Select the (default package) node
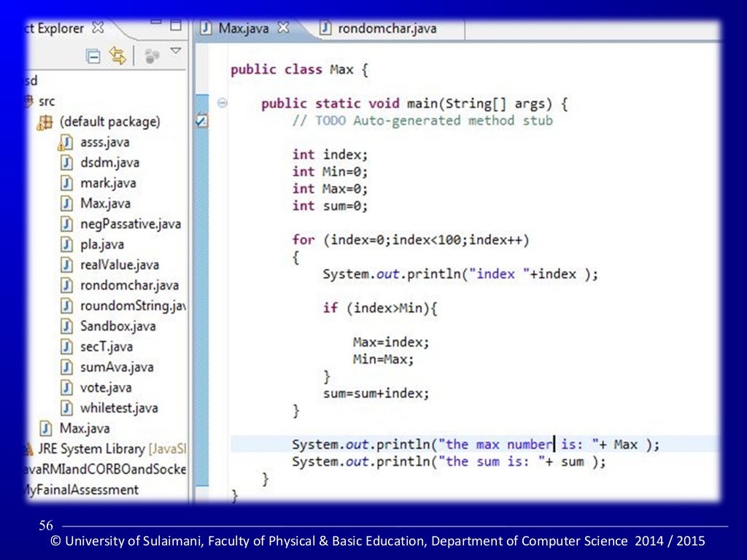 point(109,122)
